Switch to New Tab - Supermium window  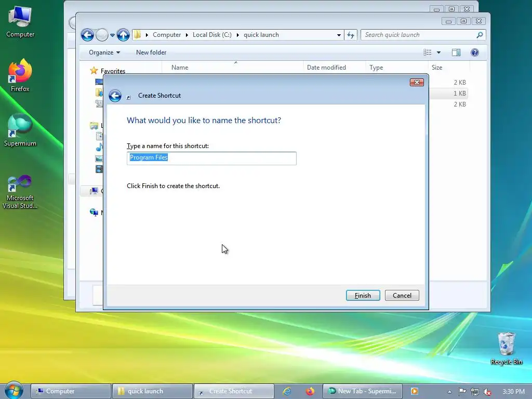click(362, 391)
